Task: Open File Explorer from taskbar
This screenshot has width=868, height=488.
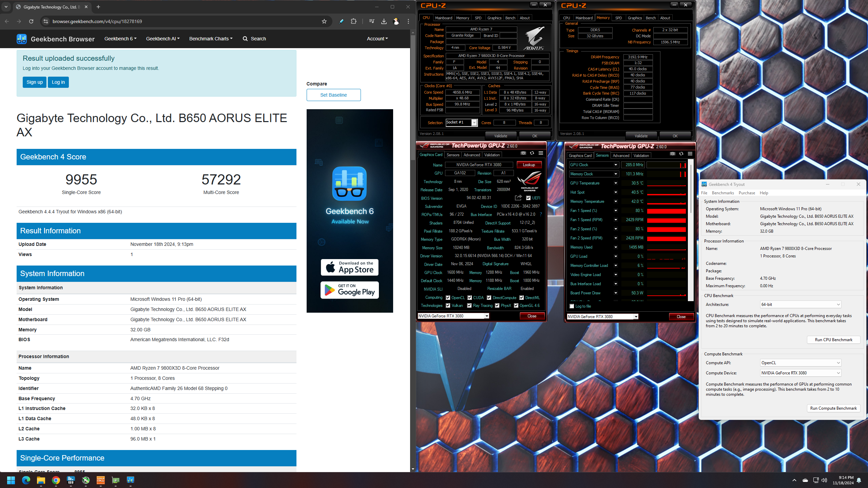Action: [x=41, y=480]
